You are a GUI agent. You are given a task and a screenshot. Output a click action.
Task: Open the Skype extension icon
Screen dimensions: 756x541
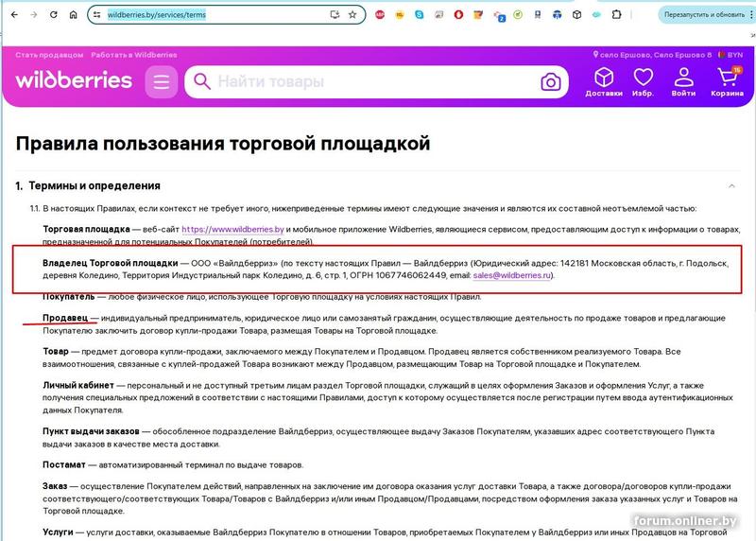click(420, 14)
